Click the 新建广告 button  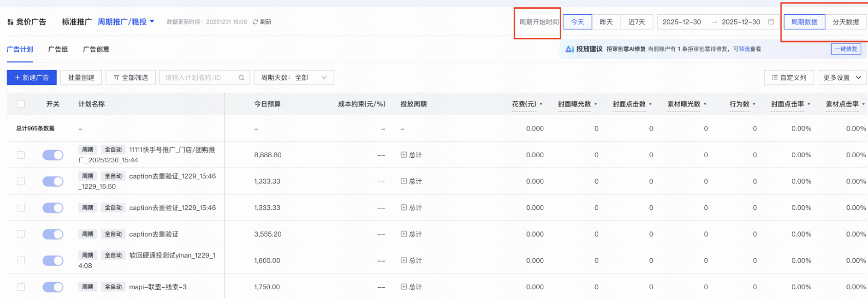pos(32,78)
